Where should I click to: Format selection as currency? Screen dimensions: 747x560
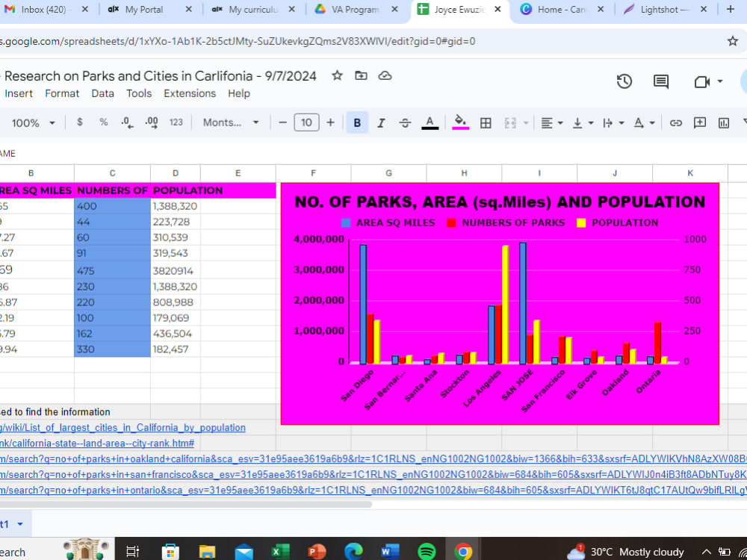click(x=80, y=122)
